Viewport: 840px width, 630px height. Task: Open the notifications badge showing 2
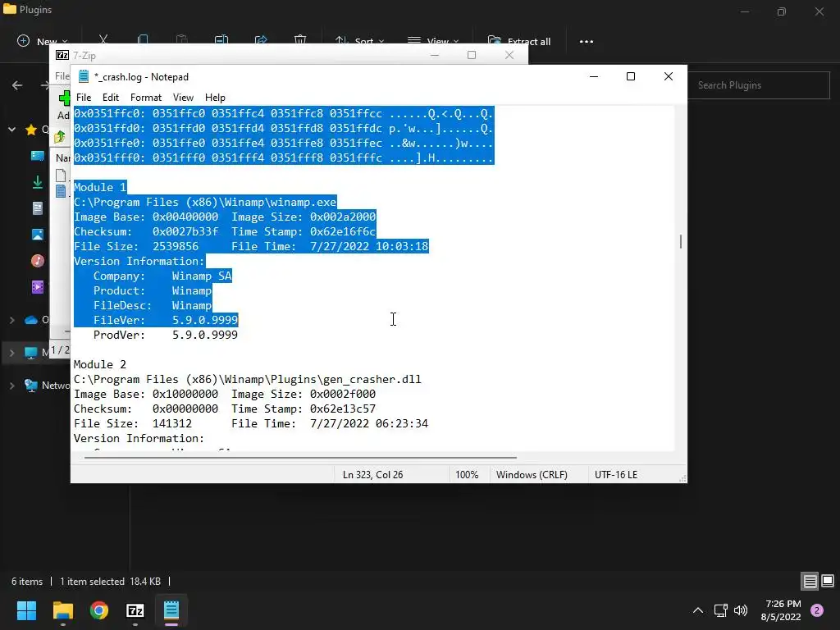coord(817,610)
